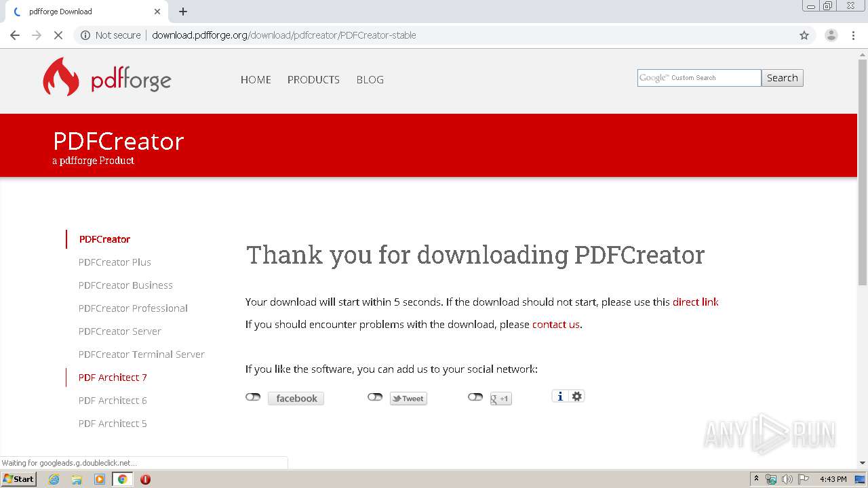Select PDFCreator Plus in sidebar
The image size is (868, 488).
115,262
